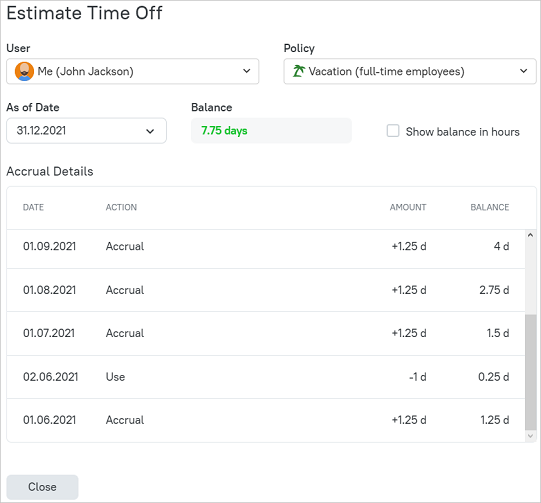
Task: Enable Show balance in hours checkbox
Action: click(393, 131)
